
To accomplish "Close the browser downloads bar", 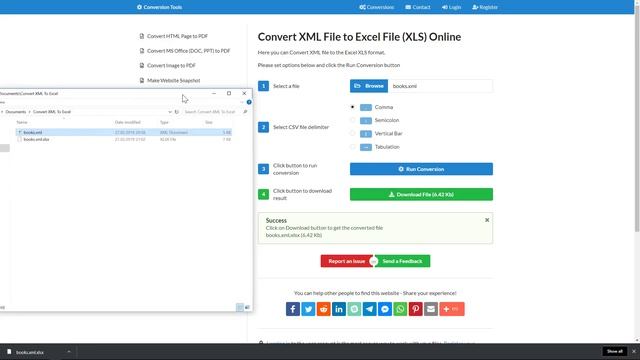I will 633,351.
